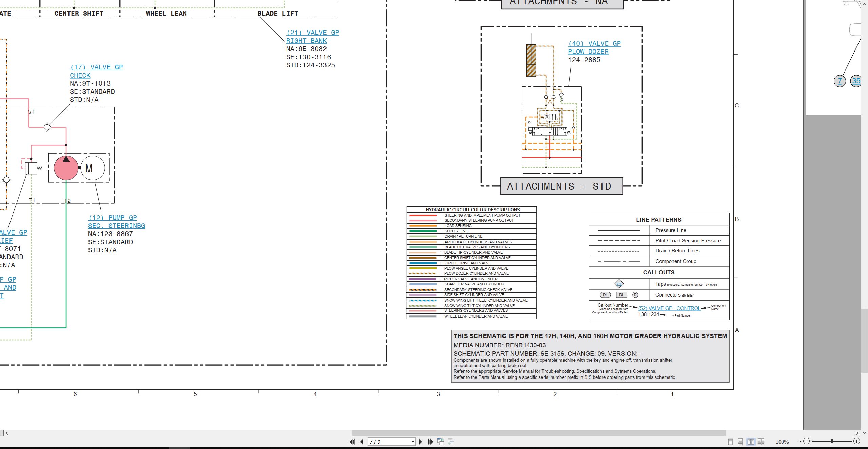Click the plow dozer control valve symbol

(549, 130)
